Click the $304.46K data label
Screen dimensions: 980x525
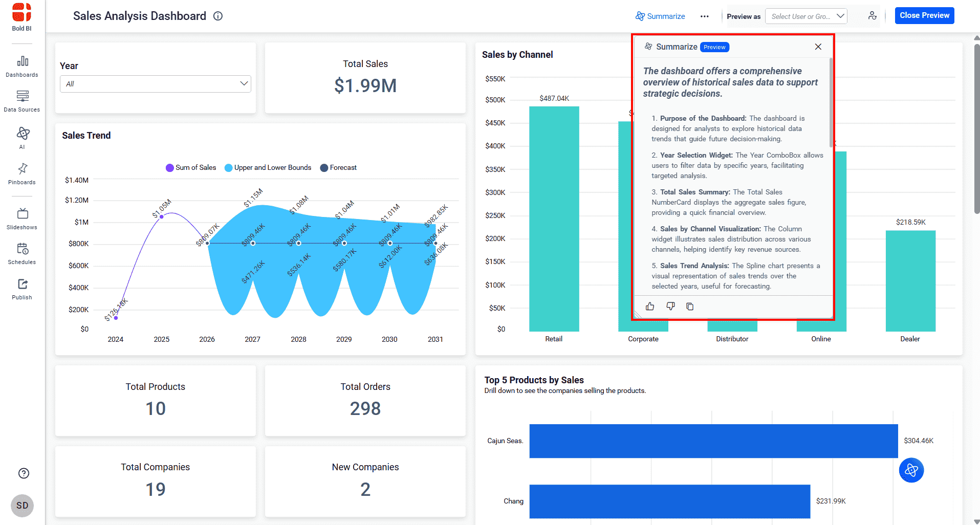(919, 441)
